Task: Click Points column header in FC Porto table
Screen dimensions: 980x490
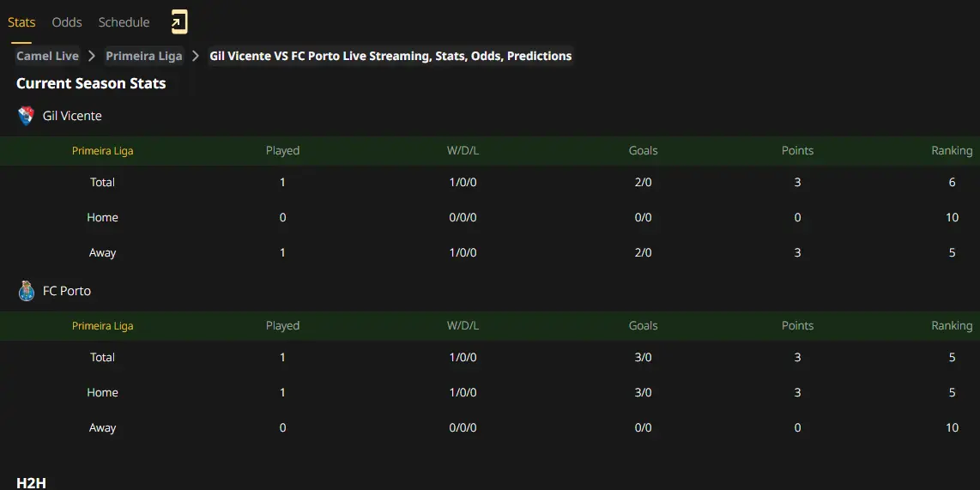Action: (797, 325)
